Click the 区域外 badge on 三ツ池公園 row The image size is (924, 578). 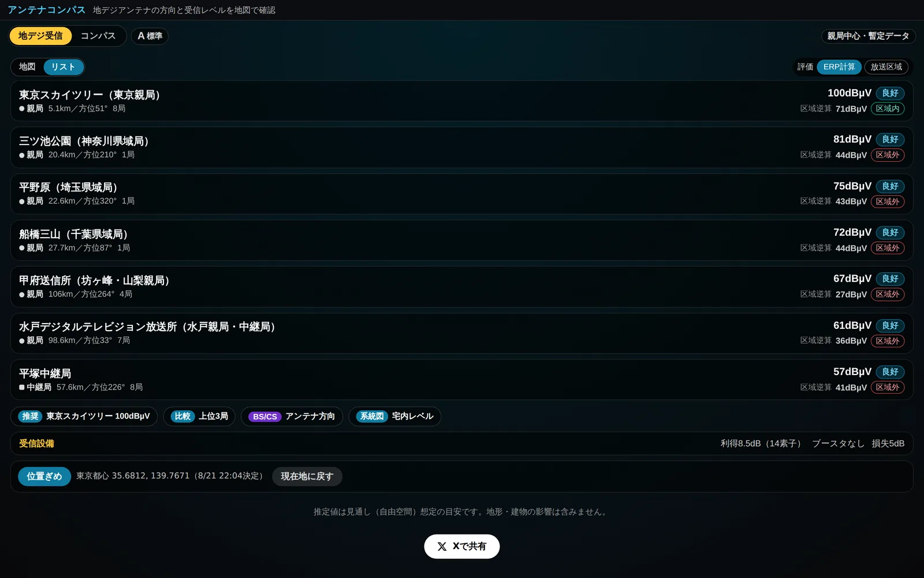(888, 155)
